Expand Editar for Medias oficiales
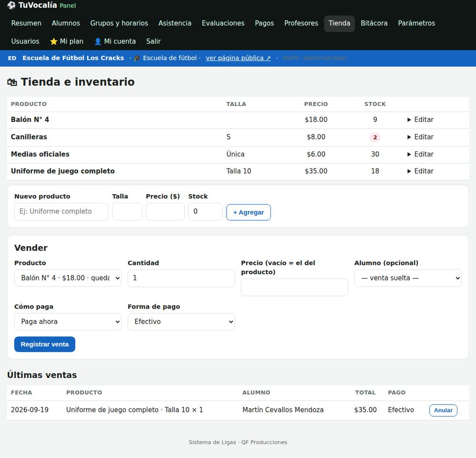 [420, 154]
